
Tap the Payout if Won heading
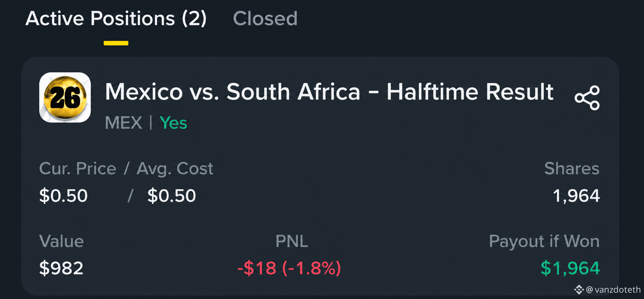coord(544,241)
